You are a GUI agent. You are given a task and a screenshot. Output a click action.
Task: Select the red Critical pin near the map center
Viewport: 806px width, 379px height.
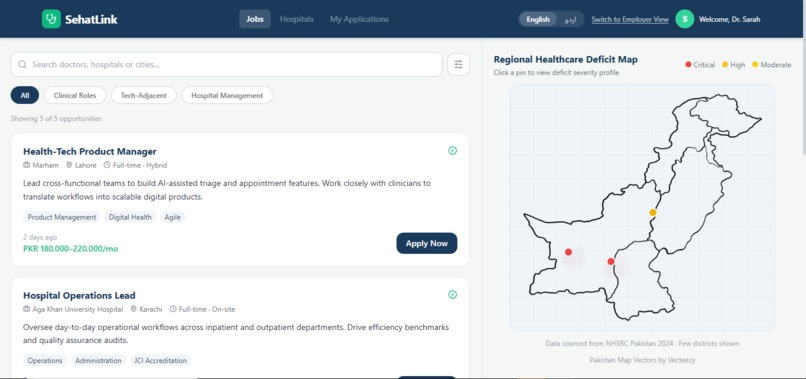point(611,262)
